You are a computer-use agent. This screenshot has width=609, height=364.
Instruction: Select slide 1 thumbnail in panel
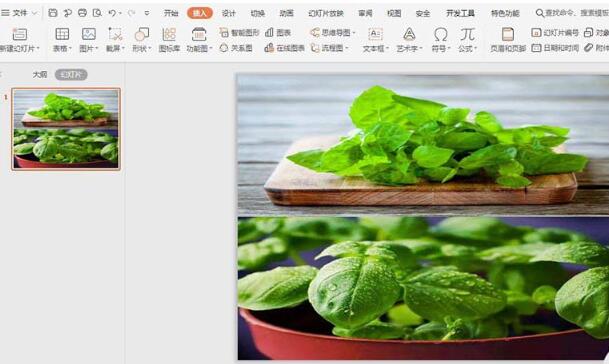(x=66, y=129)
